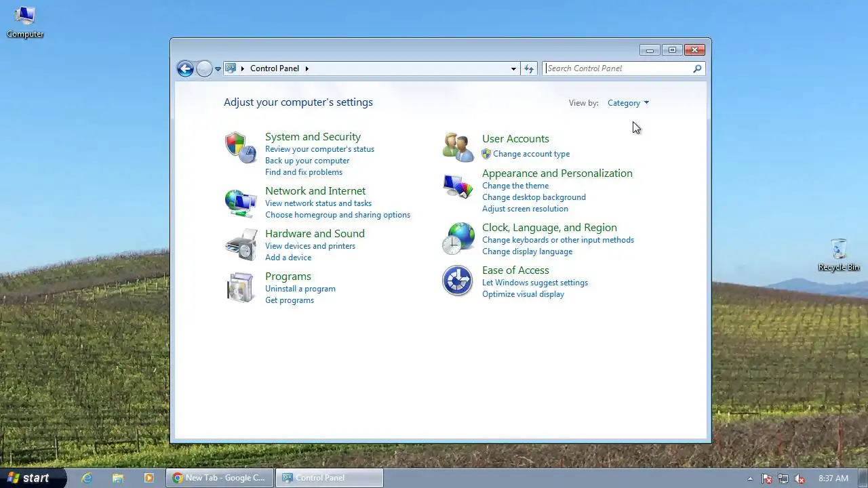Click the Start button
This screenshot has width=868, height=488.
coord(33,478)
